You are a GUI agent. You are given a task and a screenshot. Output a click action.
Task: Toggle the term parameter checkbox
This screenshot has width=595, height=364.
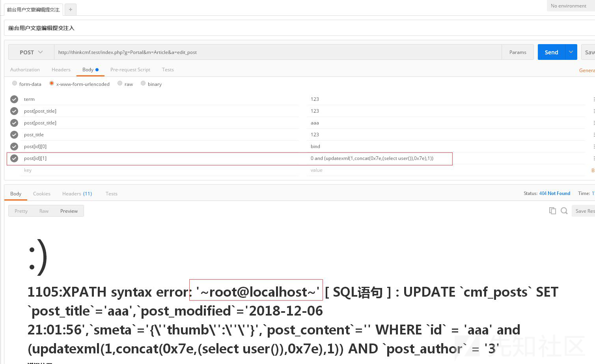[x=14, y=99]
